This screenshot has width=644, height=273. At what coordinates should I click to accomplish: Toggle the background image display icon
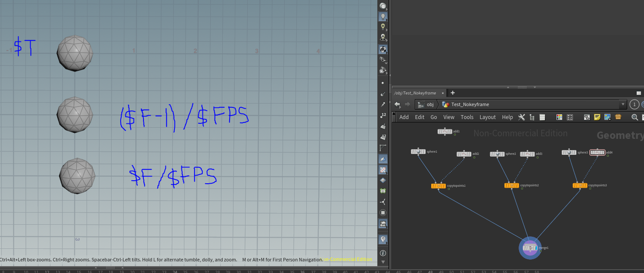point(383,224)
